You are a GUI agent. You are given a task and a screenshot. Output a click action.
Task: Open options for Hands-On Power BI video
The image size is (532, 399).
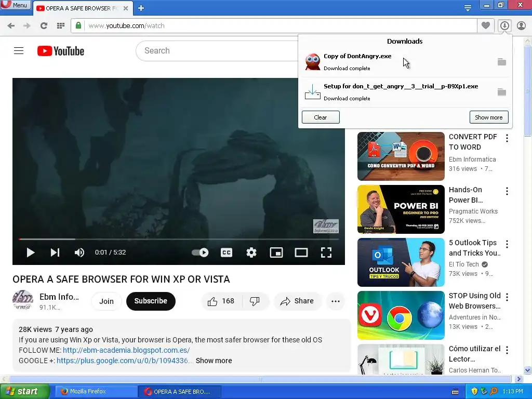507,191
